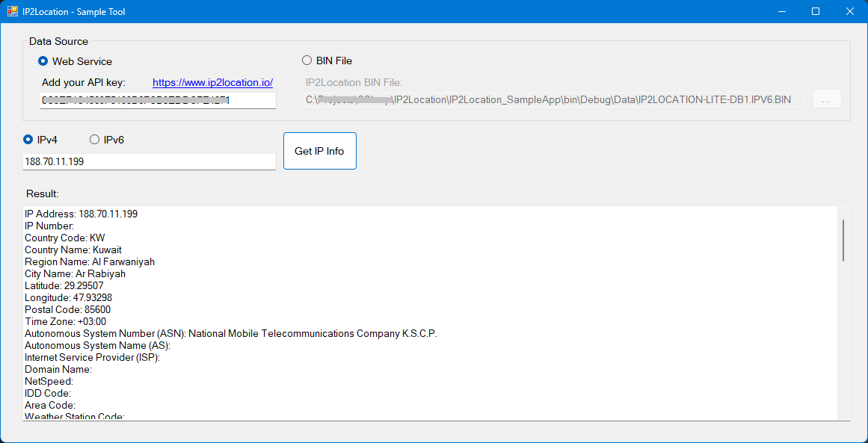The width and height of the screenshot is (868, 443).
Task: Click the Autonomous System Number (ASN) line
Action: pos(231,334)
